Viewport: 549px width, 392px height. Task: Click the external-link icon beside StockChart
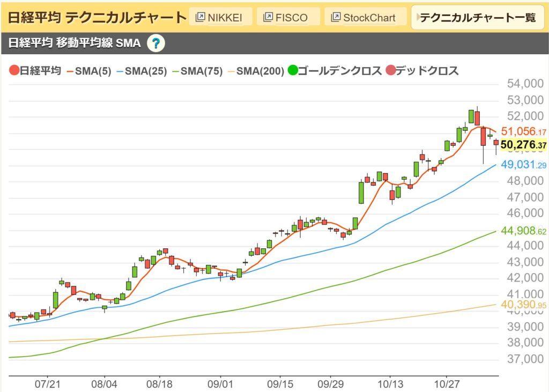(335, 16)
